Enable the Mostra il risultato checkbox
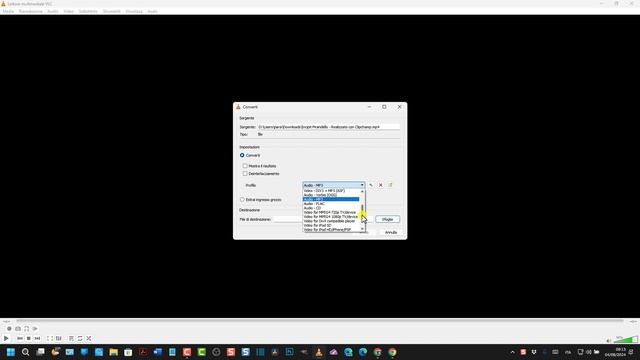Image resolution: width=640 pixels, height=360 pixels. click(x=245, y=166)
